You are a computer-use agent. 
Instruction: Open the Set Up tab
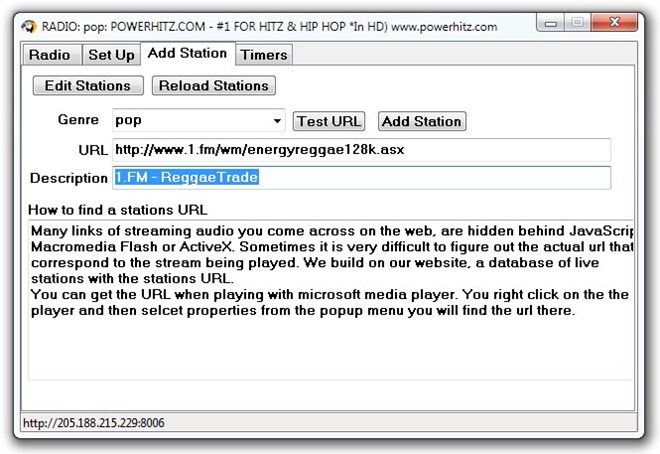coord(111,55)
